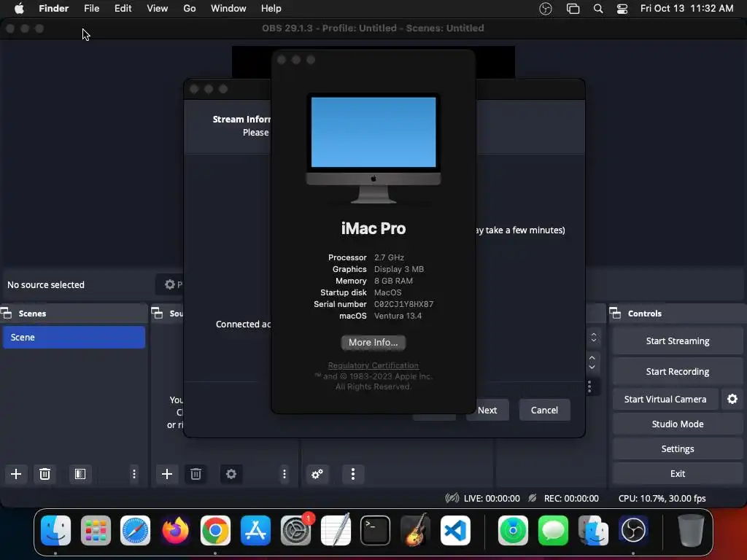Delete the selected scene with trash icon
747x560 pixels.
[44, 474]
